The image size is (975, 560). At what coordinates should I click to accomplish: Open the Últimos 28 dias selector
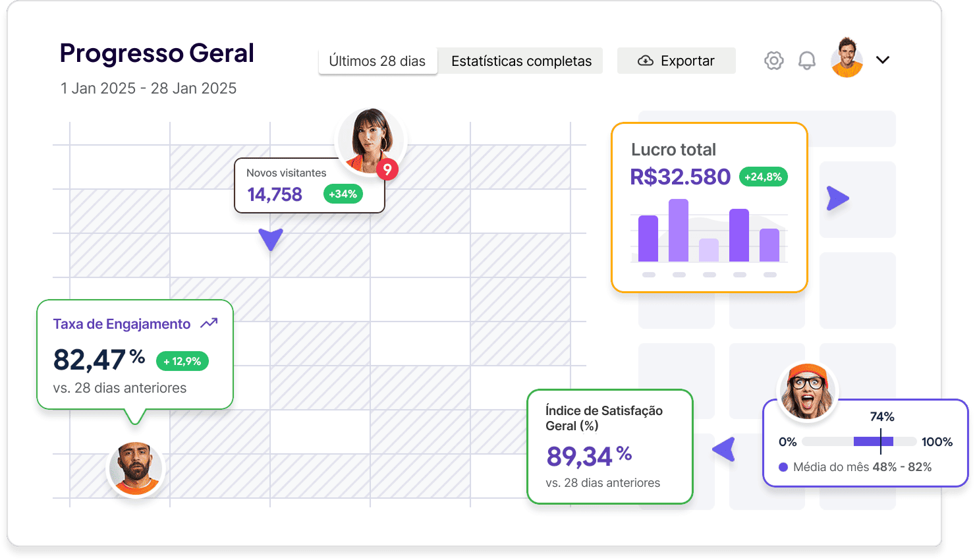(x=377, y=61)
